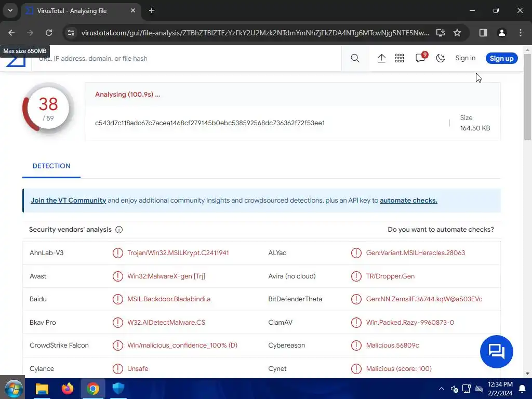Screen dimensions: 532x399
Task: Click the upload file arrow icon
Action: 381,58
